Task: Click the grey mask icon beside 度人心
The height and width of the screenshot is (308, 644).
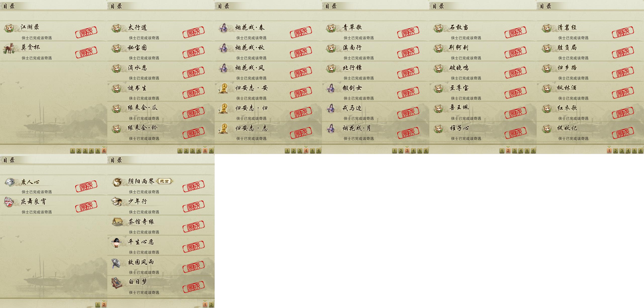Action: 10,182
